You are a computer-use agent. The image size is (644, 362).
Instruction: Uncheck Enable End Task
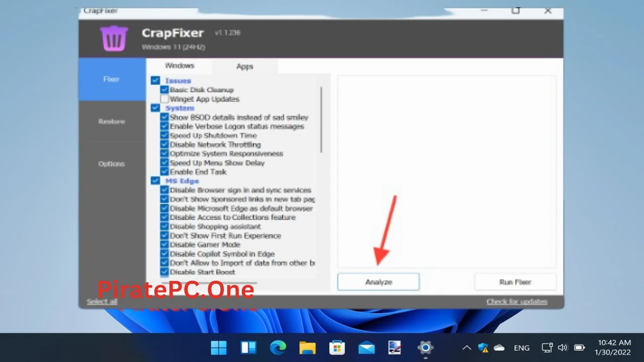[165, 172]
